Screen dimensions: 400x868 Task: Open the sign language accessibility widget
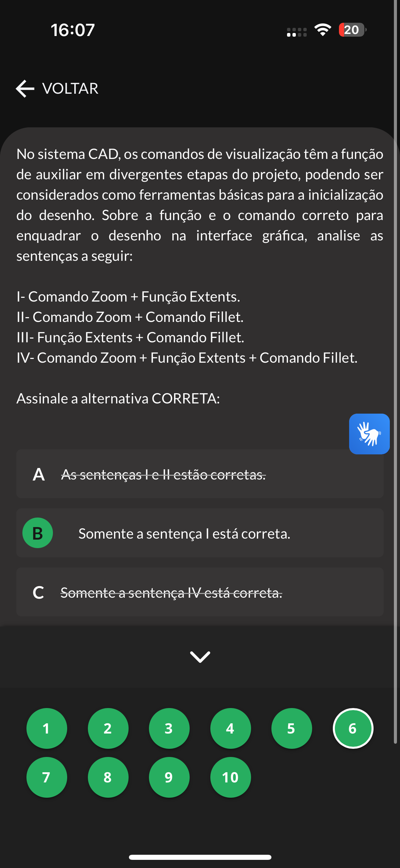[x=369, y=434]
